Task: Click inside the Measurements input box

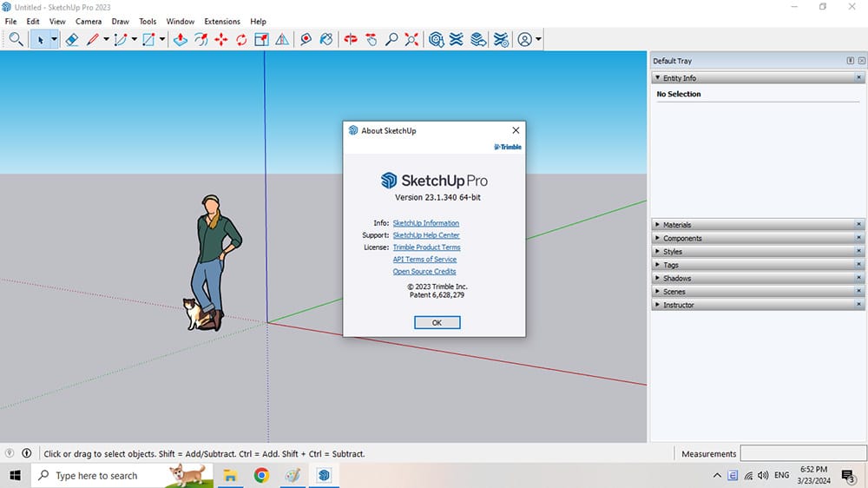Action: (x=803, y=453)
